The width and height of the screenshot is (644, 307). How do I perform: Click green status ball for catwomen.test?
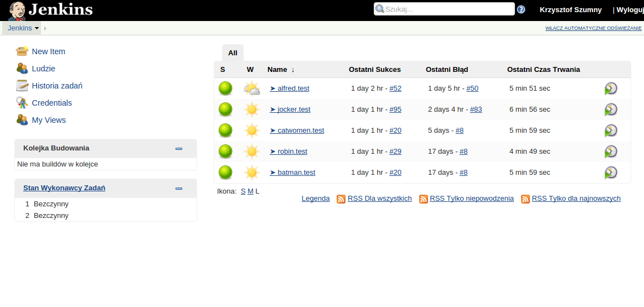(x=225, y=131)
